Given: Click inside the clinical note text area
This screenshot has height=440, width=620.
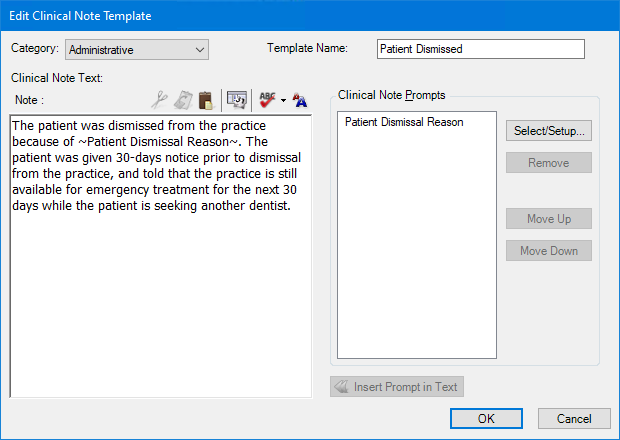Looking at the screenshot, I should 160,300.
